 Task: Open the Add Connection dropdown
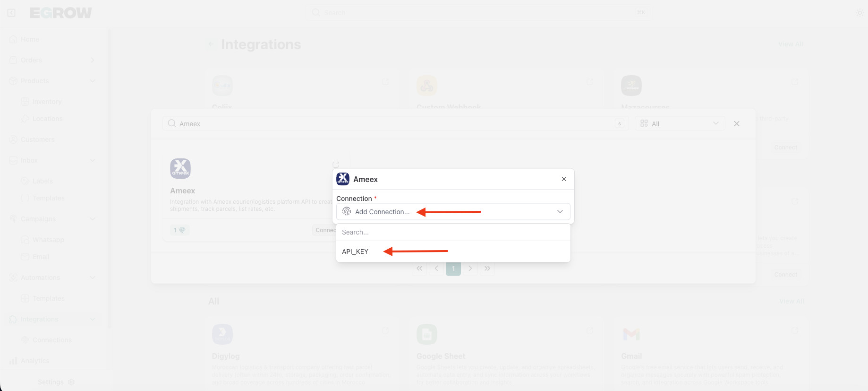(453, 212)
